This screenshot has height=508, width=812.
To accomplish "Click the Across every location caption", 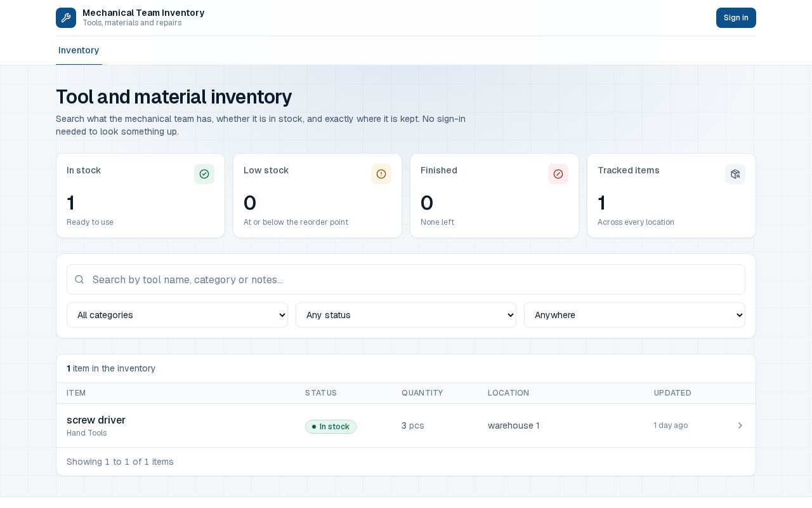I will 636,222.
